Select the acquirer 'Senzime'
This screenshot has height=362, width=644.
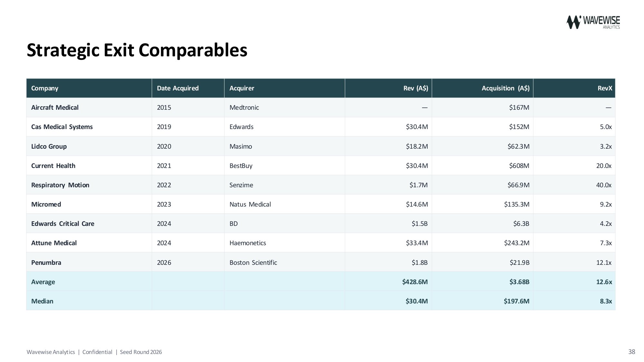(241, 185)
